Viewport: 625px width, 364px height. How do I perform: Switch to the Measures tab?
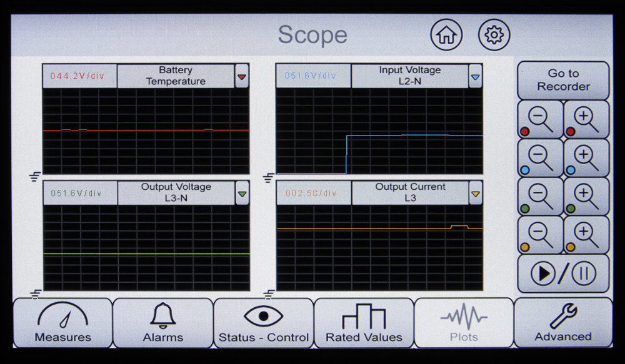tap(62, 323)
